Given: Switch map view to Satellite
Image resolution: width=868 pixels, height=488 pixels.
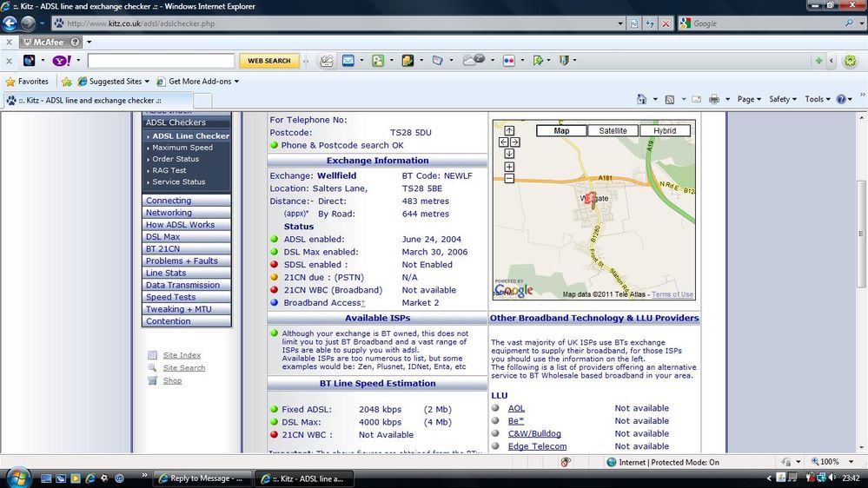Looking at the screenshot, I should pyautogui.click(x=613, y=130).
